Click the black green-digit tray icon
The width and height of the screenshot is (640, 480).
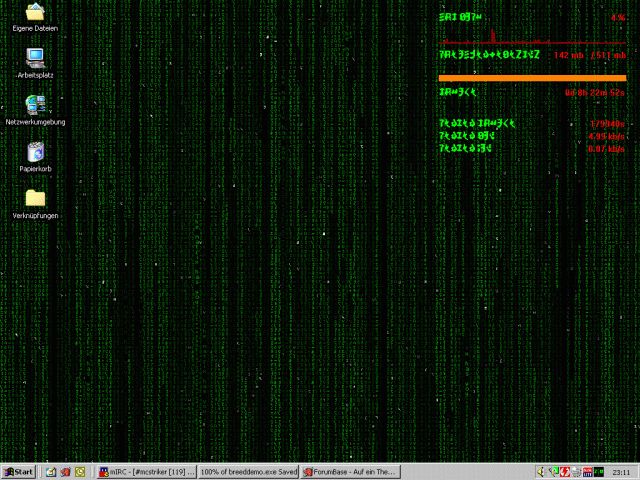click(x=599, y=472)
